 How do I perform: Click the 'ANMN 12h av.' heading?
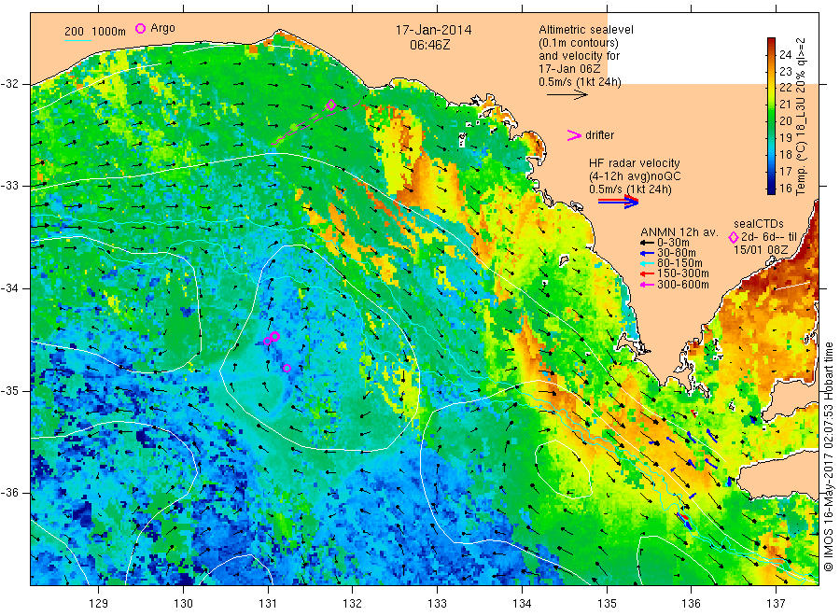679,232
